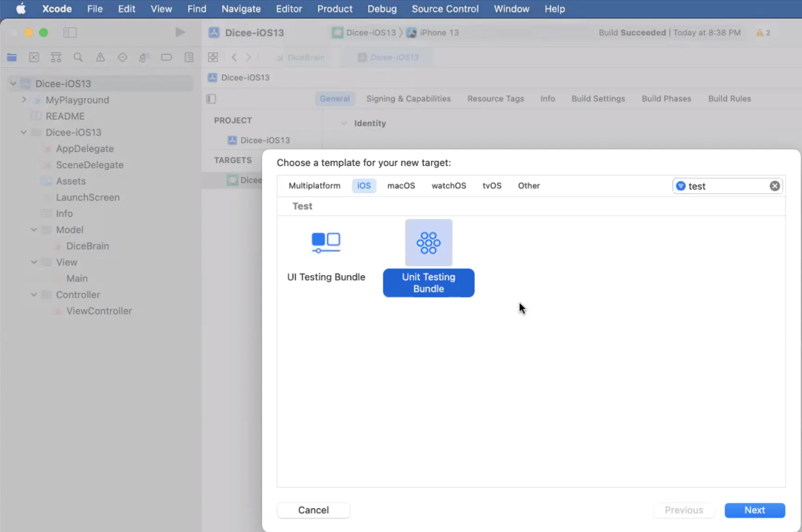Open the related items grid icon
Image resolution: width=802 pixels, height=532 pixels.
pos(213,57)
